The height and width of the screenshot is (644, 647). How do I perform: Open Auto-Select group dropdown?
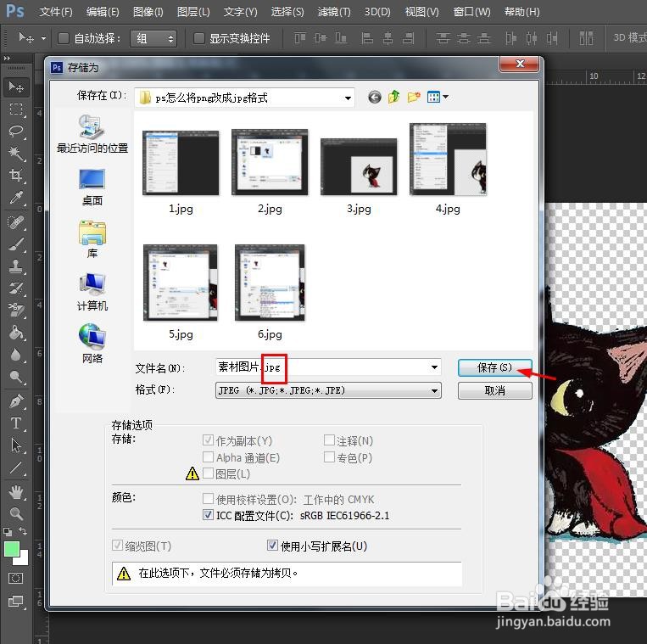[153, 38]
